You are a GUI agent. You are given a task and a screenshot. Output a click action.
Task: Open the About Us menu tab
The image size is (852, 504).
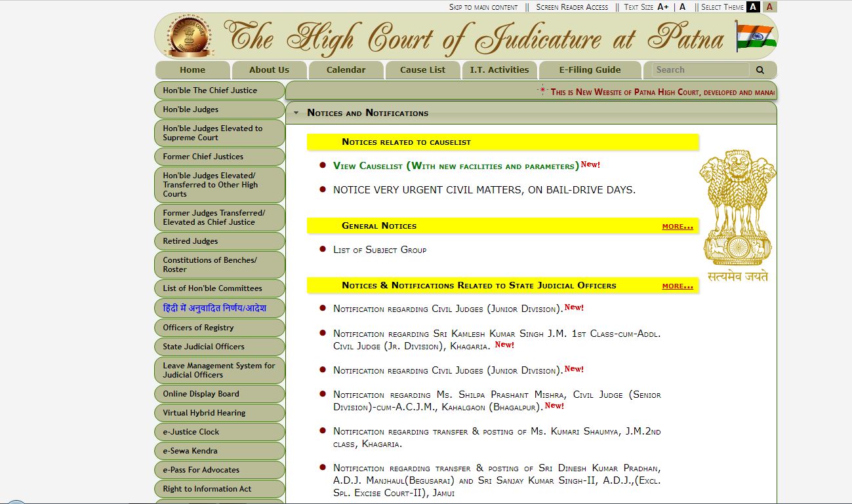(x=269, y=70)
